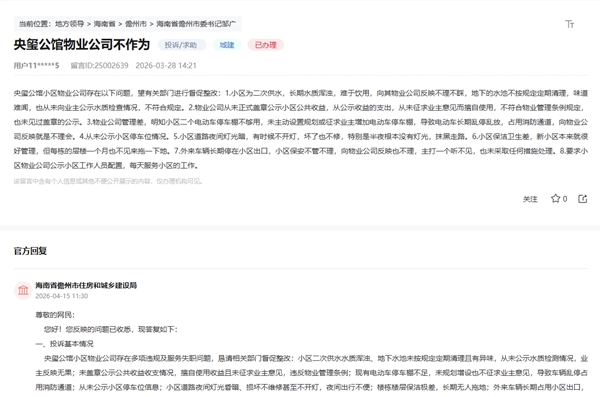
Task: Click the line 您好！您反映的问题已收悉
Action: (x=110, y=329)
